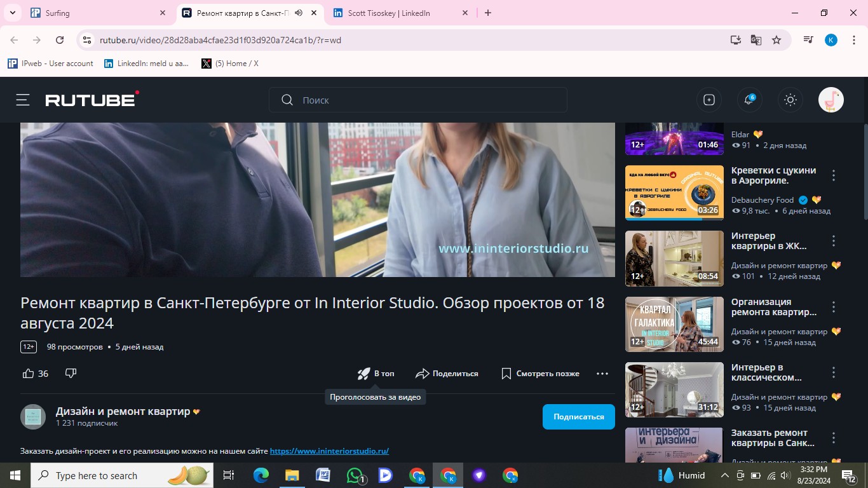
Task: Bookmark this page with star icon
Action: 776,40
